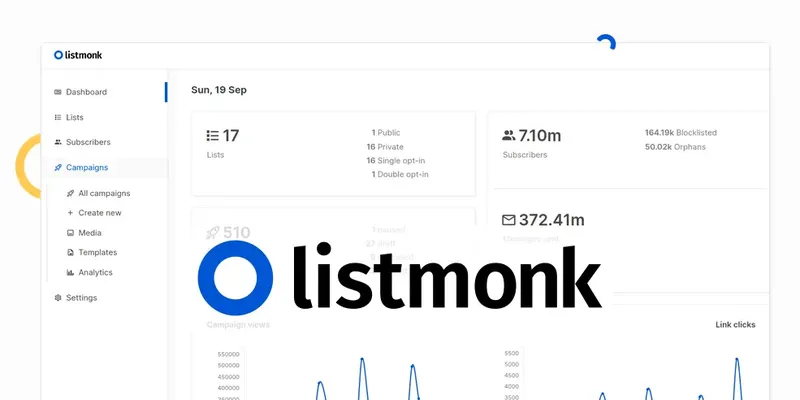
Task: Collapse the Campaigns sidebar section
Action: pyautogui.click(x=87, y=167)
